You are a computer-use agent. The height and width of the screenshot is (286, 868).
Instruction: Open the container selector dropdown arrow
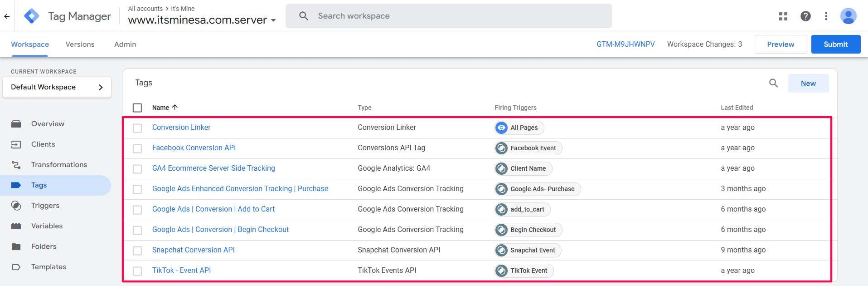273,20
